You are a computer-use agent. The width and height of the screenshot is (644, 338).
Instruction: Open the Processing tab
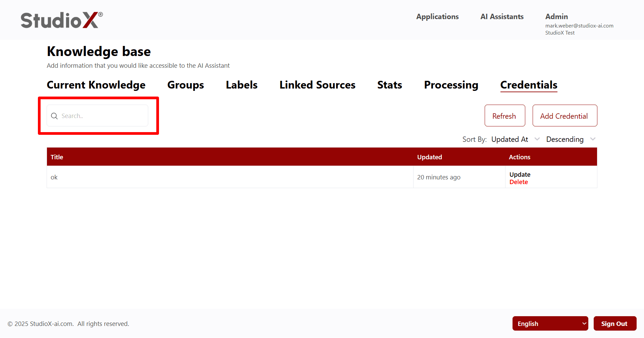pyautogui.click(x=451, y=85)
